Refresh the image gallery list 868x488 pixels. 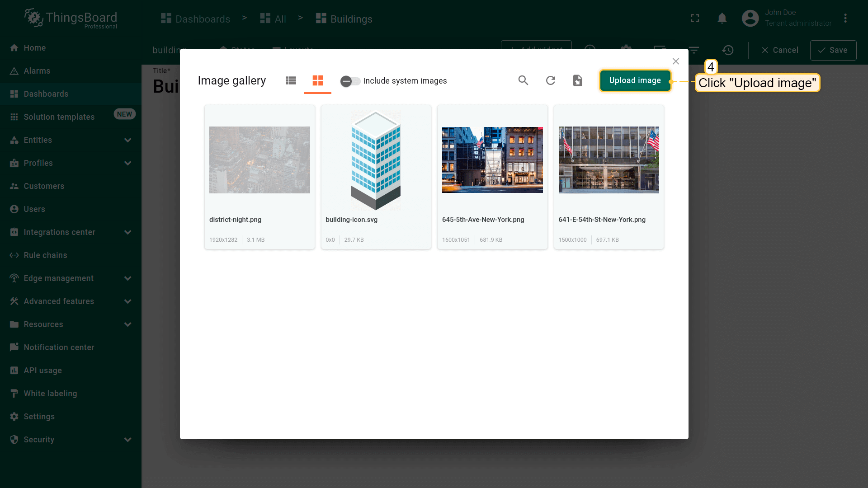coord(550,80)
